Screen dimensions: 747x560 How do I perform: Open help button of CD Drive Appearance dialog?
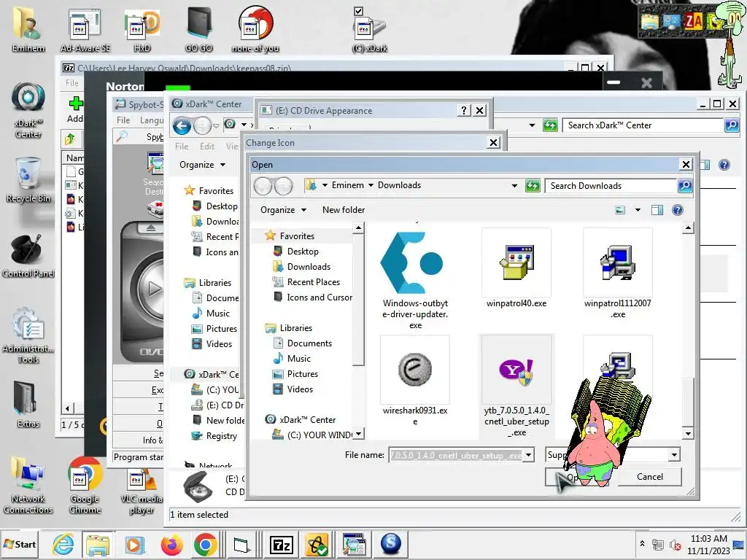pyautogui.click(x=463, y=111)
